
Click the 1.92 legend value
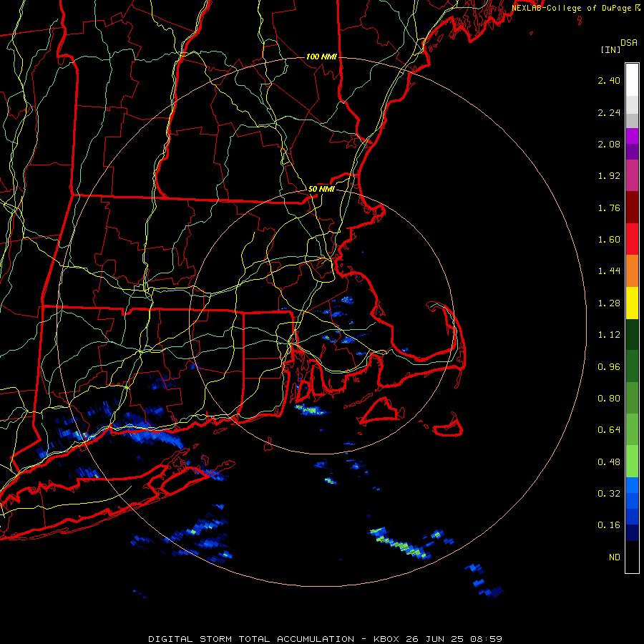609,176
